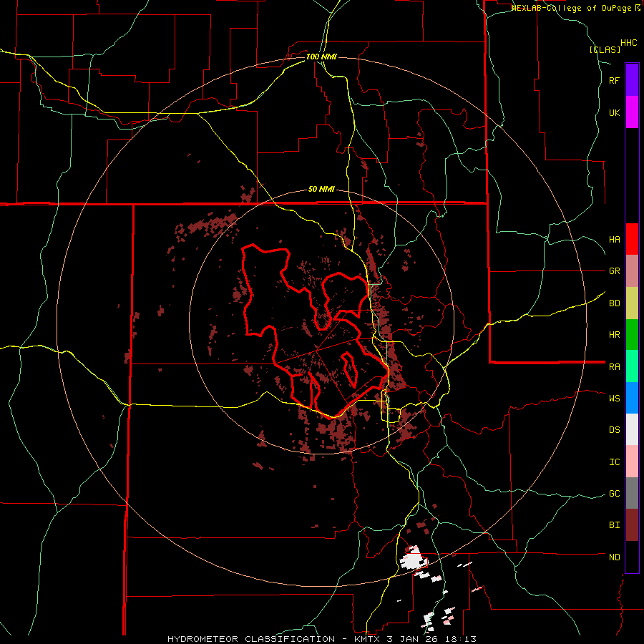The image size is (644, 644).
Task: Click the 'RF' legend label
Action: coord(614,80)
